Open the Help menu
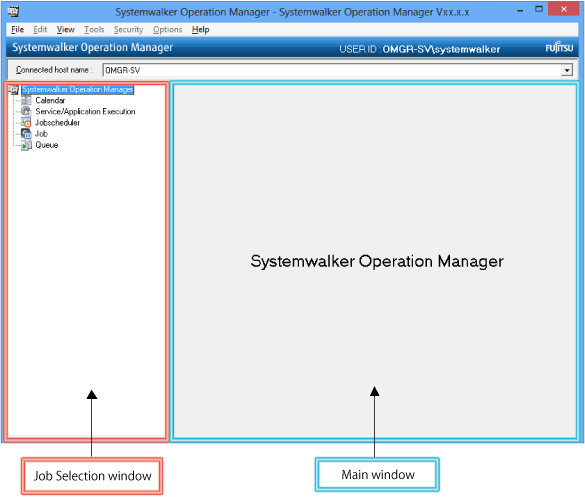The image size is (585, 497). pos(200,29)
